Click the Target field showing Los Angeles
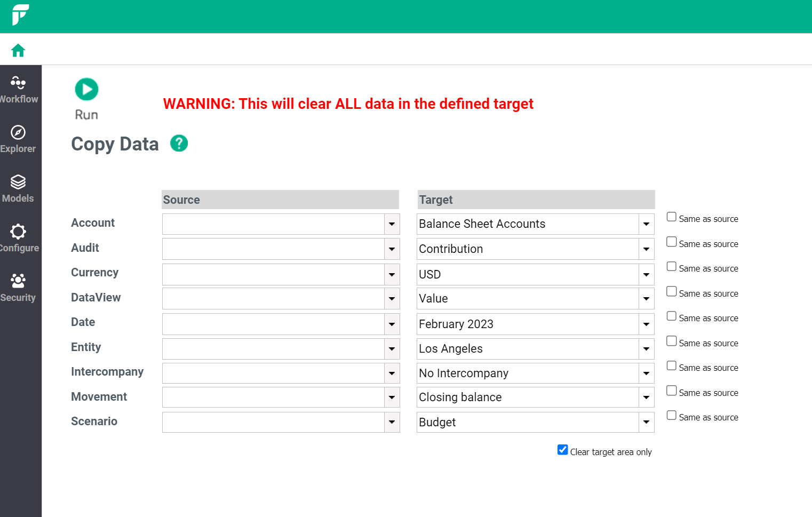 coord(528,349)
